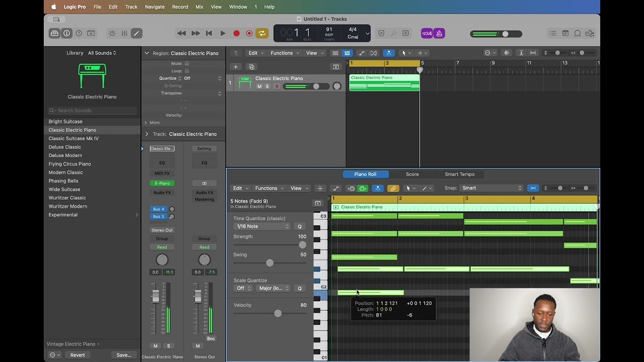Open Tracks area View menu

point(314,53)
